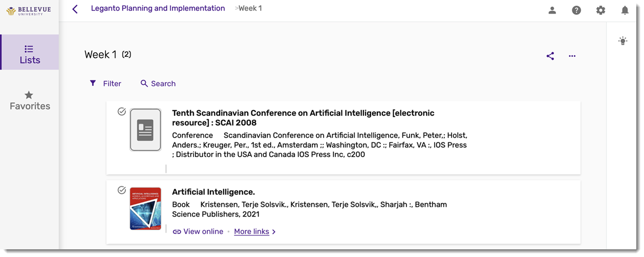Click the lightbulb suggestions icon
The image size is (644, 257).
coord(622,41)
